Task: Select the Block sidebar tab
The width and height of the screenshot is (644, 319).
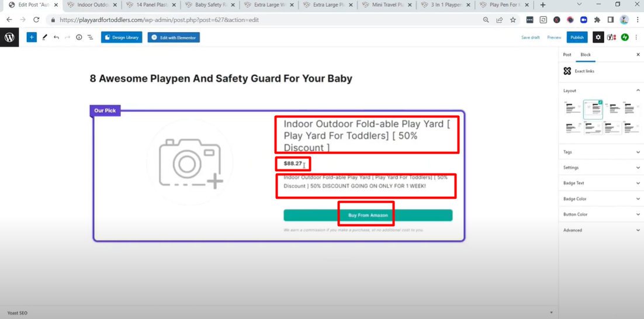Action: pyautogui.click(x=585, y=54)
